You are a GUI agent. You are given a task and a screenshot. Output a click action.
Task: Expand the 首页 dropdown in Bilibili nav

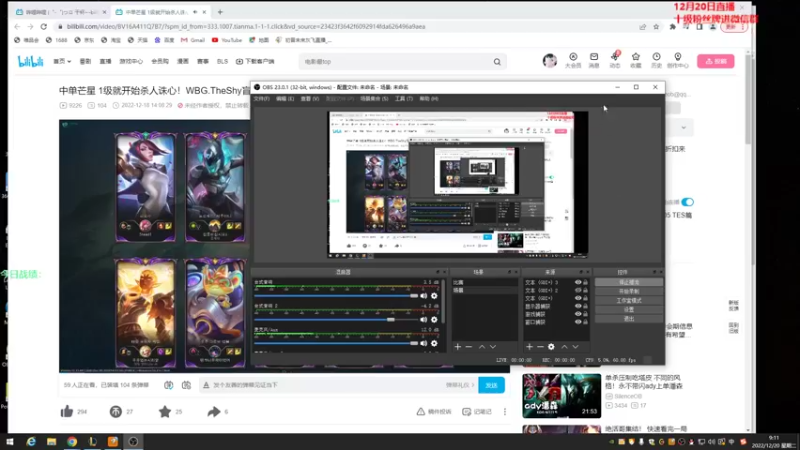pyautogui.click(x=62, y=61)
